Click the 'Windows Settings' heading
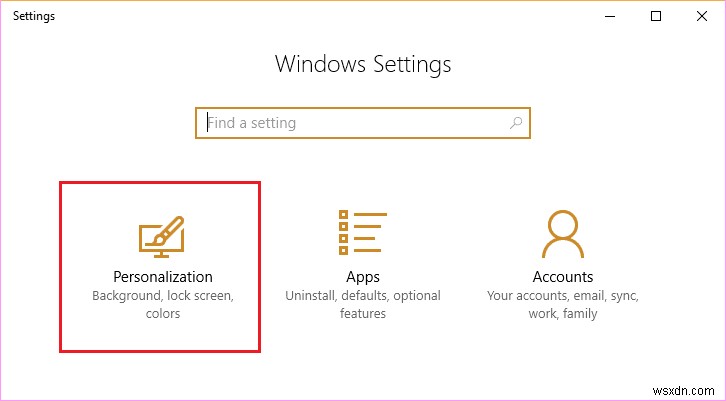Image resolution: width=726 pixels, height=401 pixels. [x=362, y=65]
